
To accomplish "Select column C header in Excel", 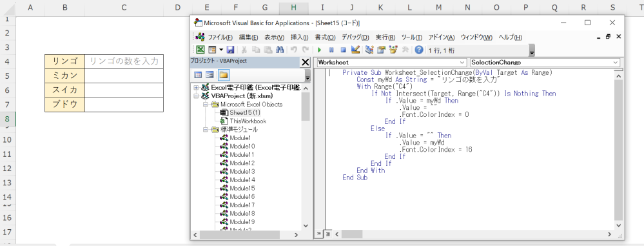I will coord(124,7).
